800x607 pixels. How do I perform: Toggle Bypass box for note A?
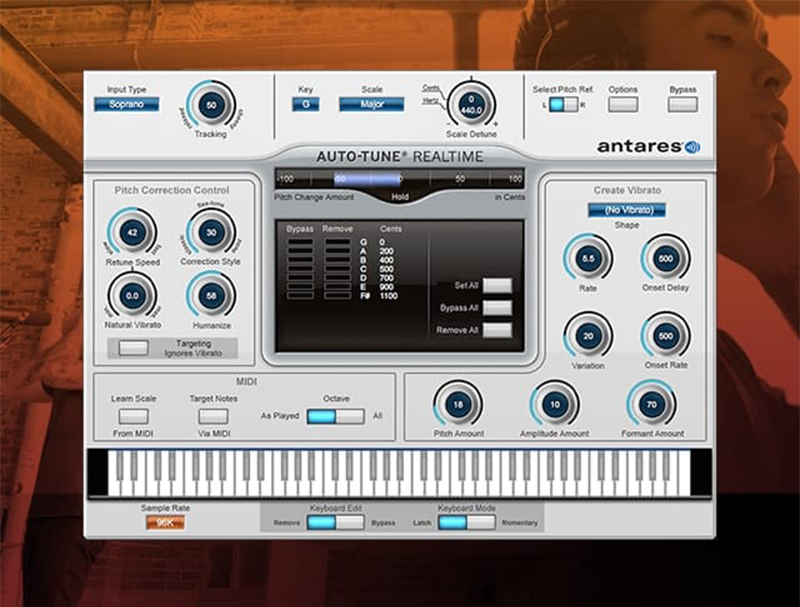(x=300, y=251)
